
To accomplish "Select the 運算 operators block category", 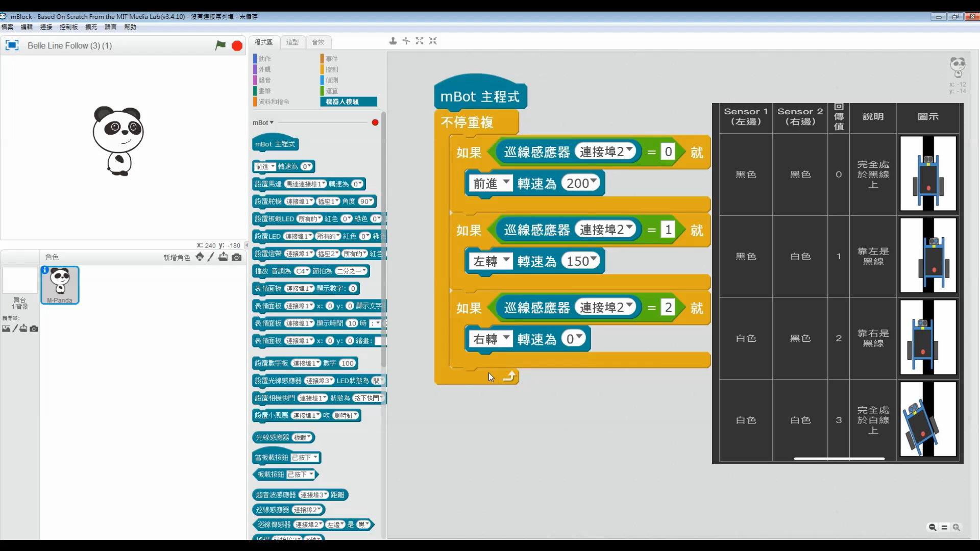I will pos(332,91).
